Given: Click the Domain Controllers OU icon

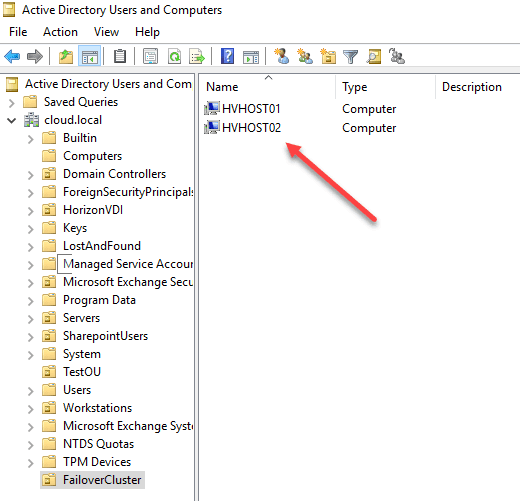Looking at the screenshot, I should 49,174.
